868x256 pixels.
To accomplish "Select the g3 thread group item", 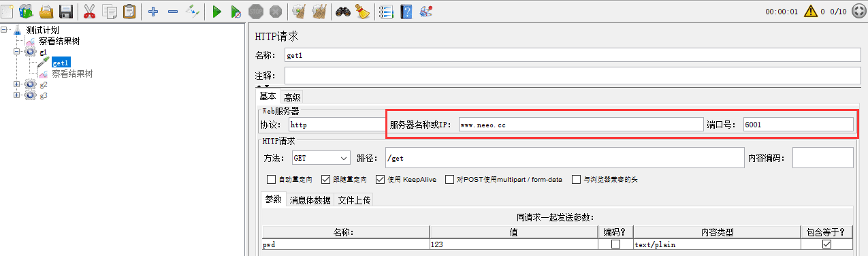I will click(43, 95).
